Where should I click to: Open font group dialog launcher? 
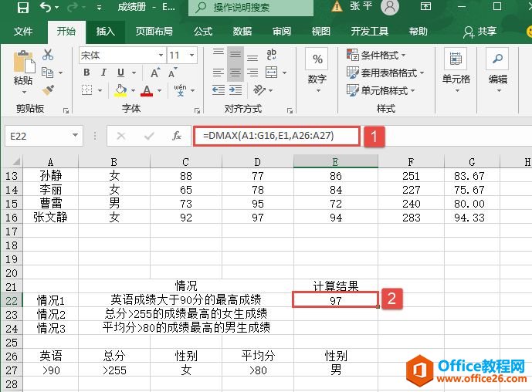tap(197, 110)
